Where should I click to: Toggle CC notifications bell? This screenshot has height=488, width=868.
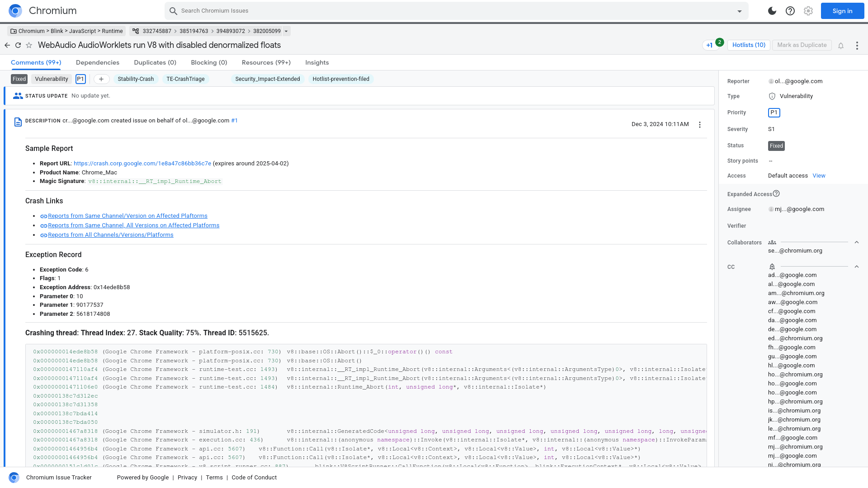tap(772, 267)
